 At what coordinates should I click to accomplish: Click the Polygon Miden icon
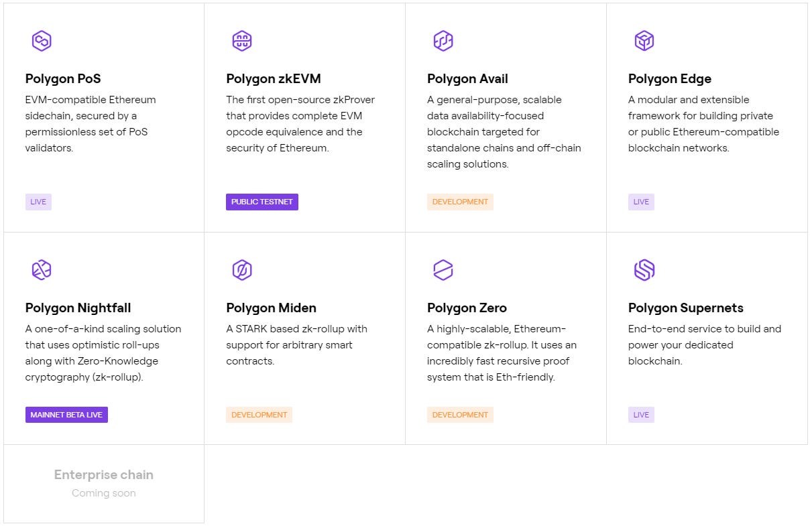tap(242, 270)
